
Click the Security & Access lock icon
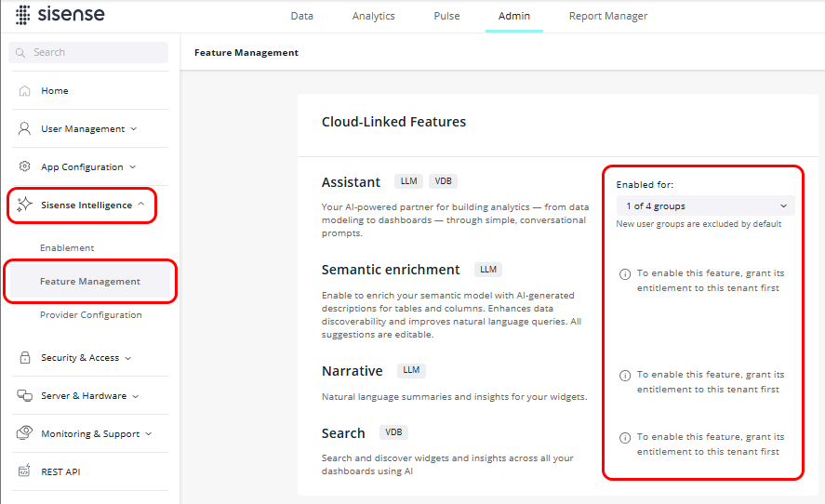coord(25,358)
